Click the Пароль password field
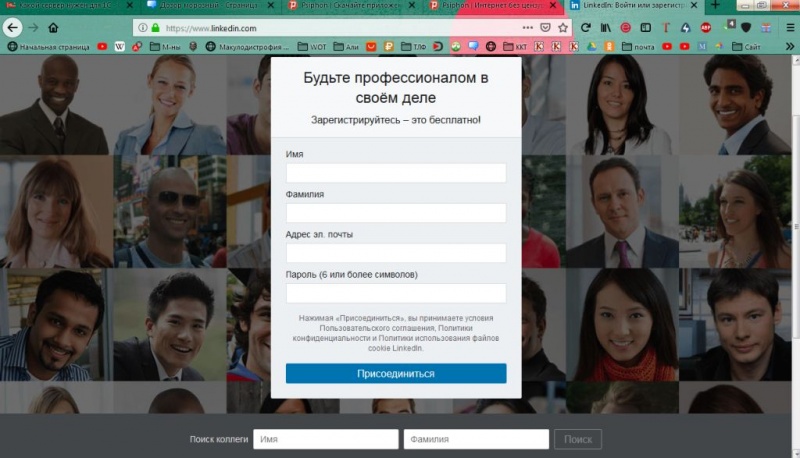800x458 pixels. click(396, 293)
